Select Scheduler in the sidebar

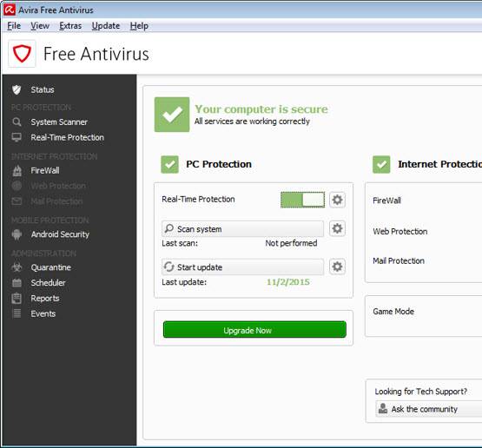[x=48, y=283]
